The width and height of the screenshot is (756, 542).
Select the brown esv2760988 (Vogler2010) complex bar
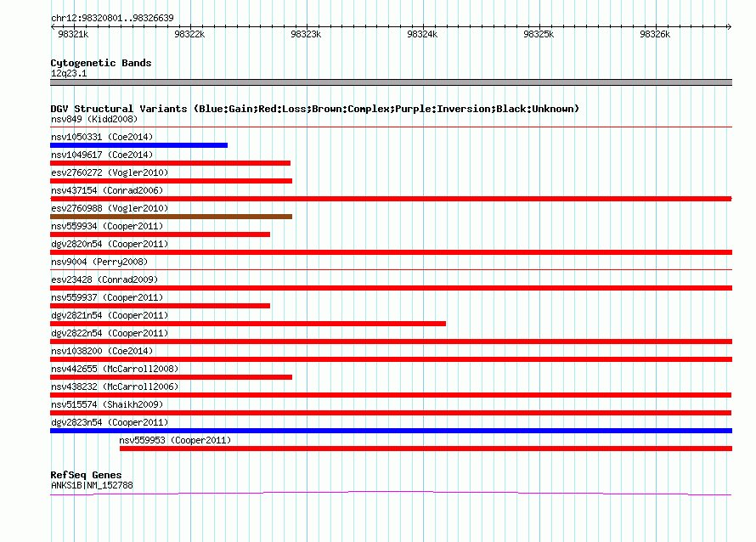(x=171, y=217)
